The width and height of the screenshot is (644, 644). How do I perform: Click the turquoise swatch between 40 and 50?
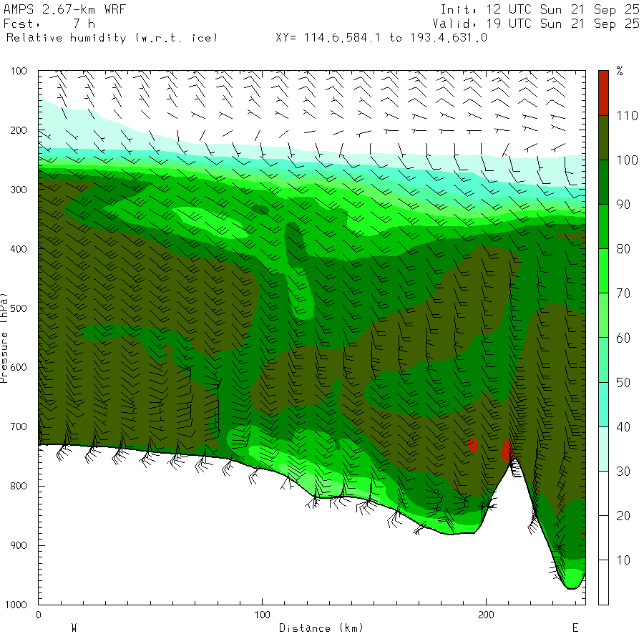click(x=603, y=404)
